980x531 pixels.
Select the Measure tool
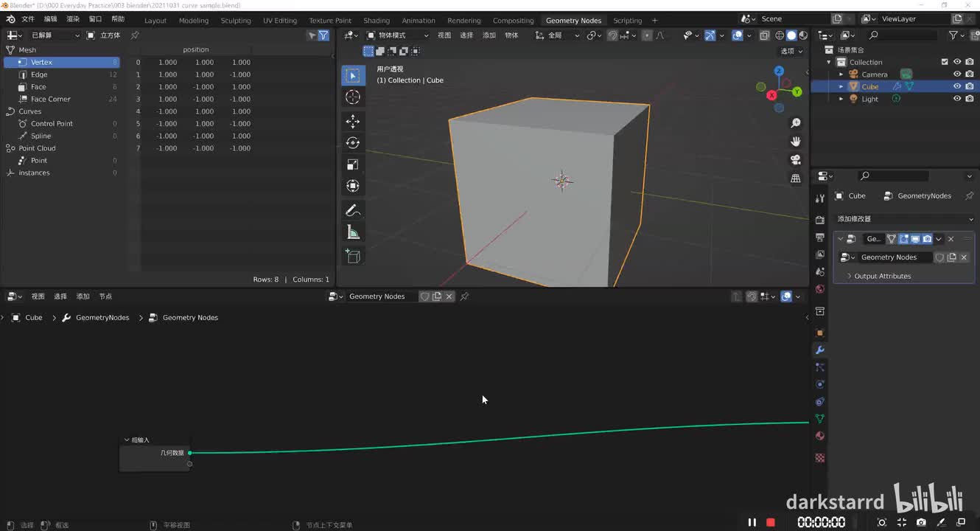click(353, 233)
